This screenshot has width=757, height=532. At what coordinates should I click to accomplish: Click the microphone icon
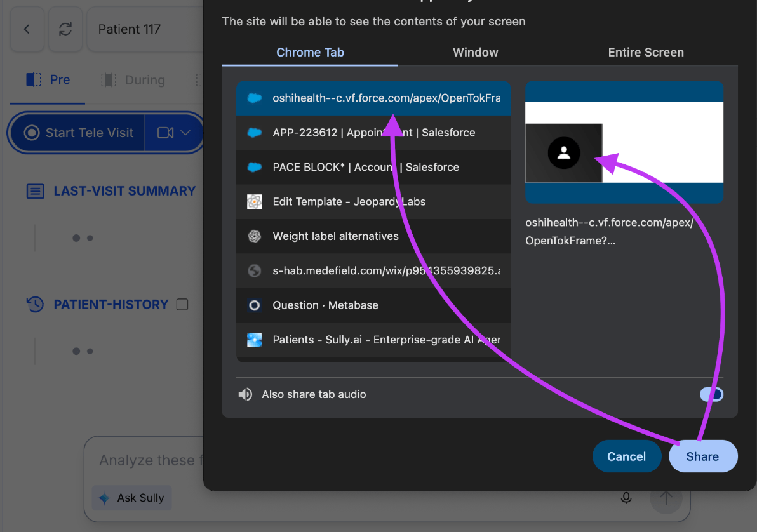pos(626,498)
